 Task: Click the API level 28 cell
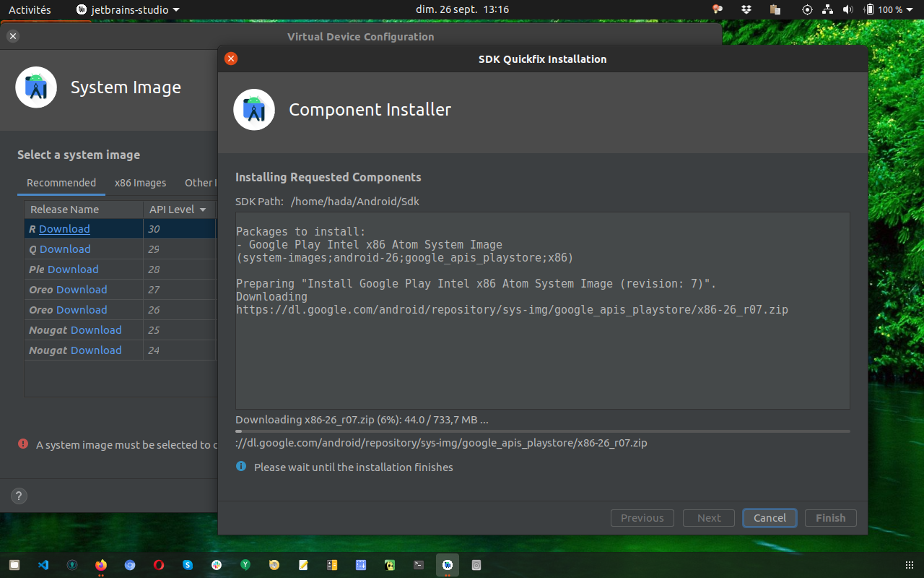coord(180,269)
